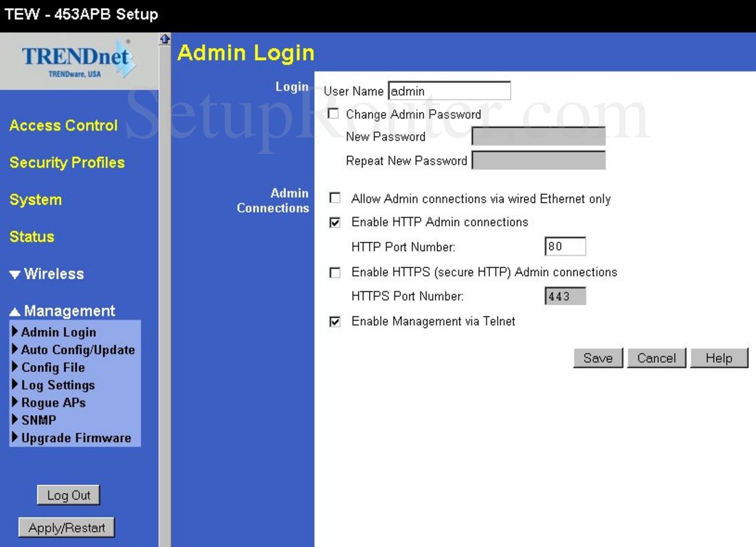The image size is (756, 547).
Task: Click Apply/Restart in the sidebar
Action: [66, 527]
